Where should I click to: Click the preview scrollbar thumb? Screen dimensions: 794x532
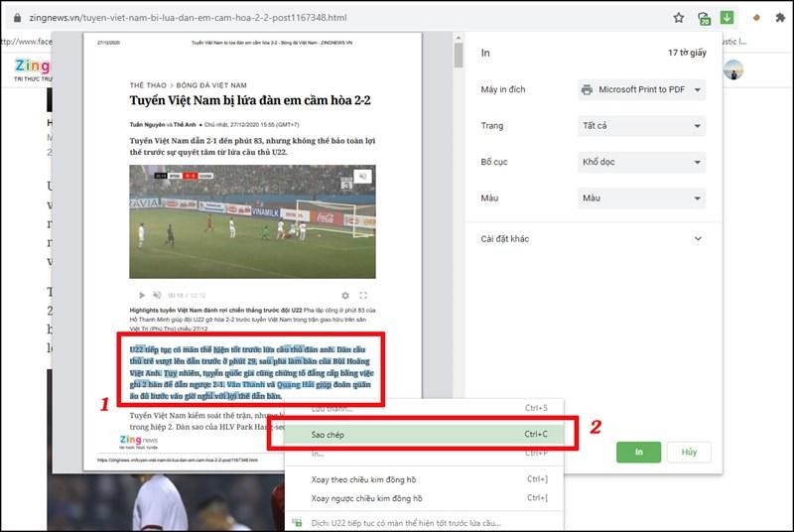(459, 55)
